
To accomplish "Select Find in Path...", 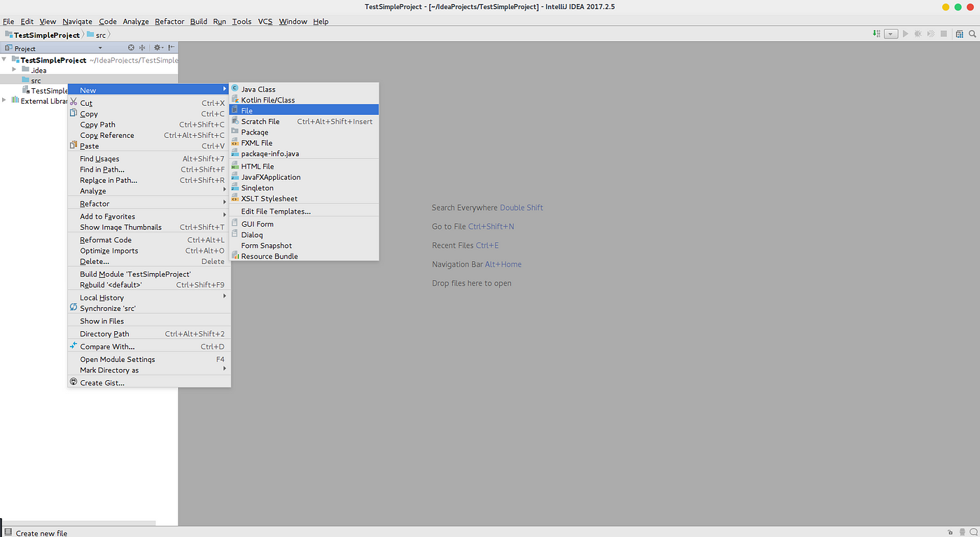I will 149,169.
